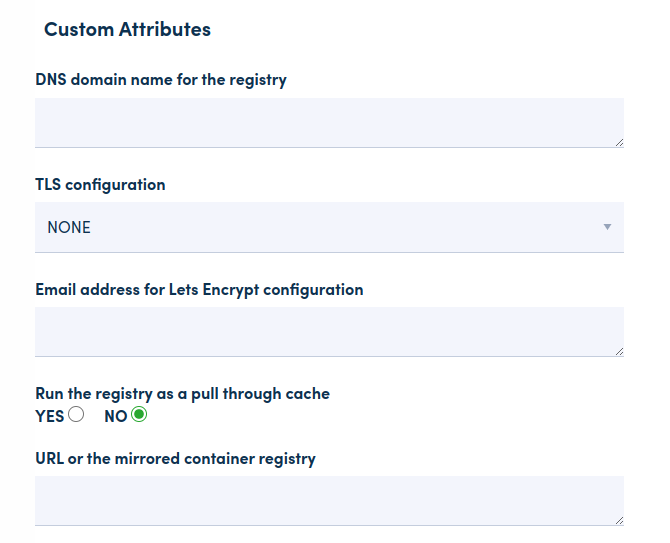The image size is (670, 543).
Task: Click the "Run the registry as a pull through cache" label
Action: 182,394
